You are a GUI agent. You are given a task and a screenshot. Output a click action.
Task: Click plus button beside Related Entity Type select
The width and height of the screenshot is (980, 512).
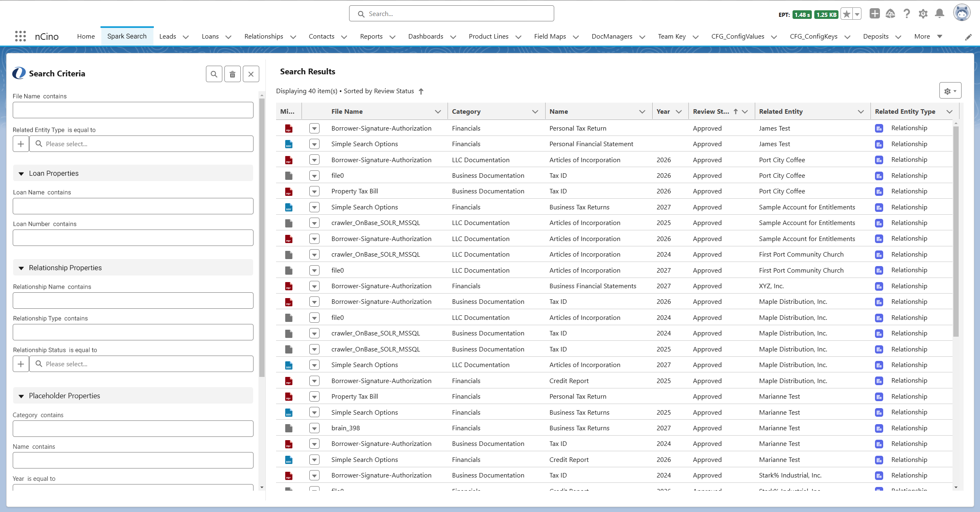pyautogui.click(x=21, y=144)
